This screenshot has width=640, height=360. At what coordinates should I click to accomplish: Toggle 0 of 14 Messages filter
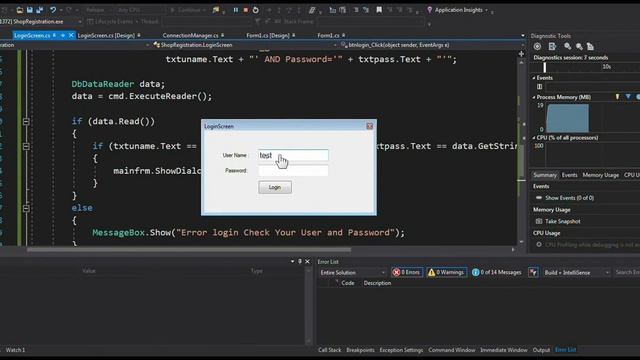[497, 272]
